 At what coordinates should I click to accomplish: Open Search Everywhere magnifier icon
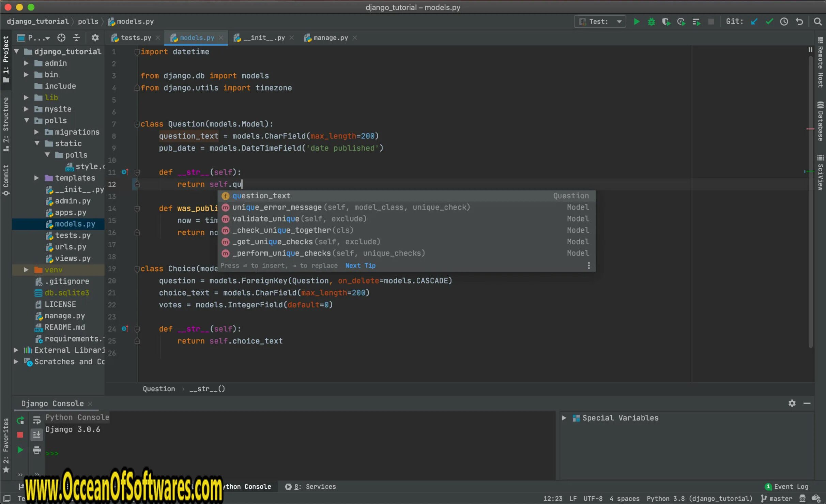[x=817, y=22]
